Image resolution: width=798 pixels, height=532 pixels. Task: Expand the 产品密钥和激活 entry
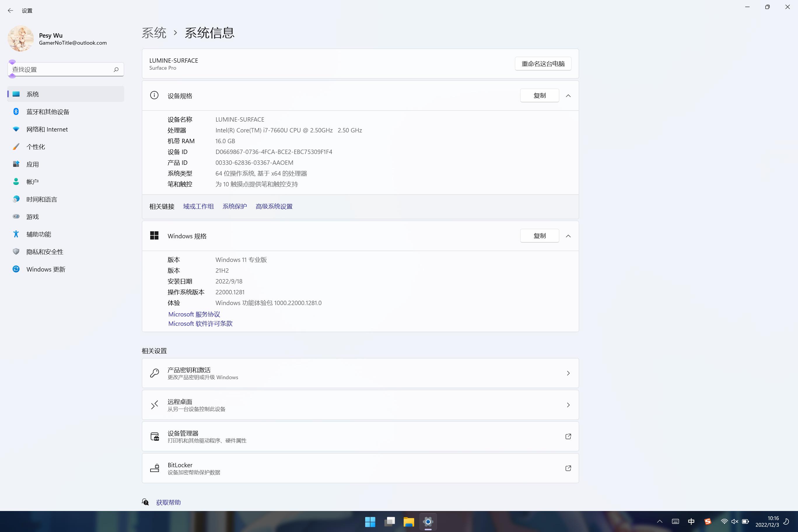point(568,373)
